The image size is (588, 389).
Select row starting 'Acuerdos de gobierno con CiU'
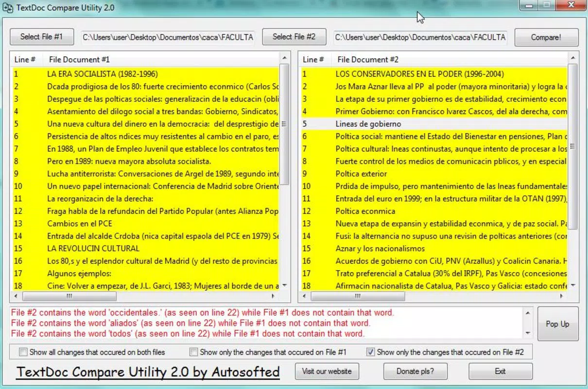[433, 261]
